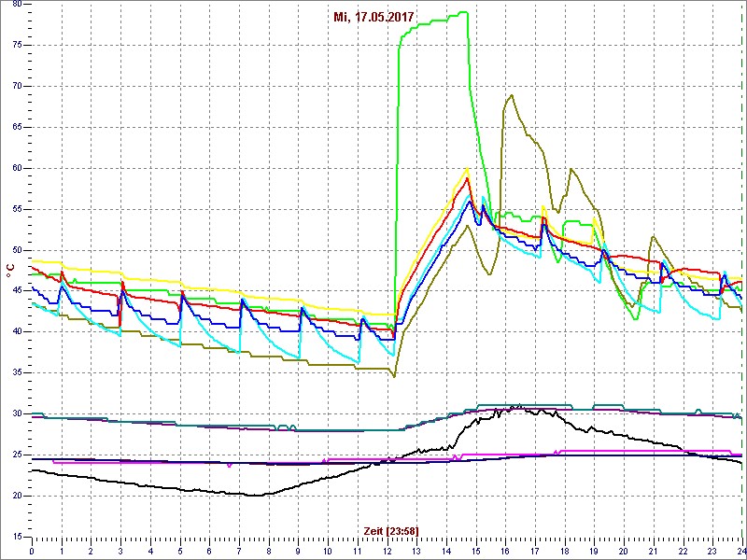Click hour '7' on the time axis
Screen dimensions: 747x560
point(239,551)
